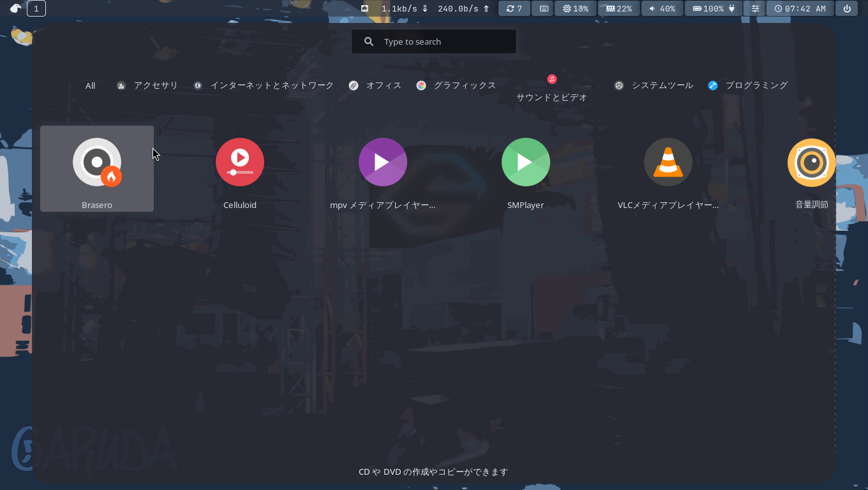Open the Celluloid video player
The height and width of the screenshot is (490, 868).
point(240,168)
